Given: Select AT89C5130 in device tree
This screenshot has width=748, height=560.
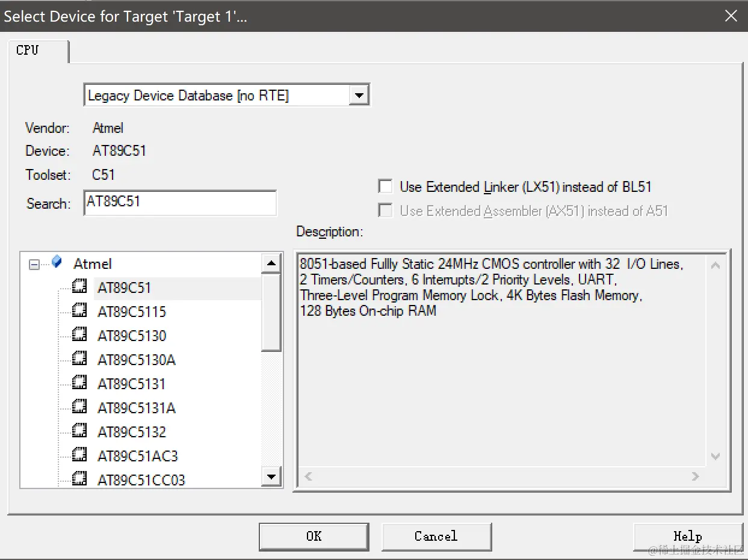Looking at the screenshot, I should click(132, 336).
